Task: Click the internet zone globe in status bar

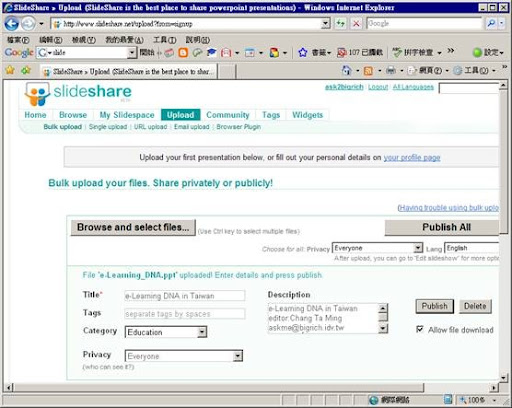Action: tap(374, 399)
